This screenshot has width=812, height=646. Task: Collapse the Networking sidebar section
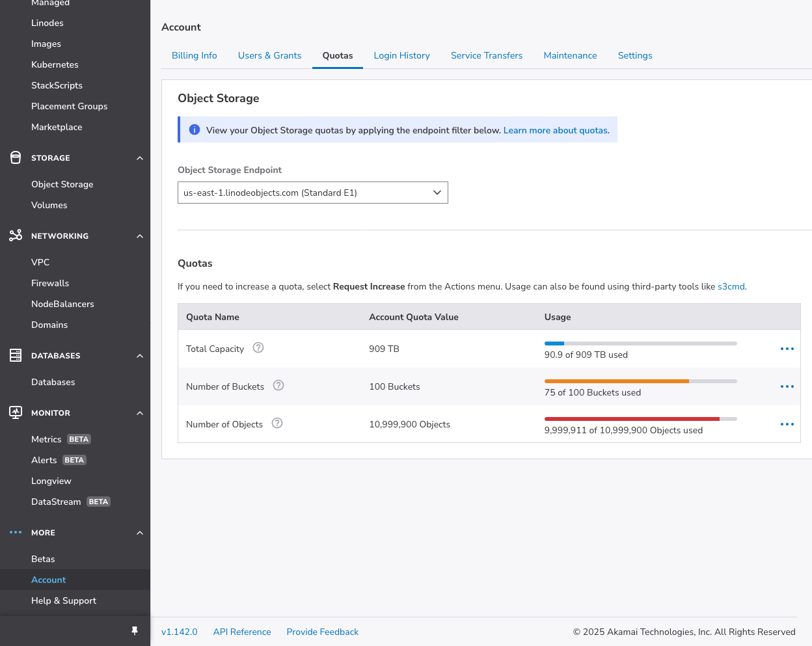(140, 236)
